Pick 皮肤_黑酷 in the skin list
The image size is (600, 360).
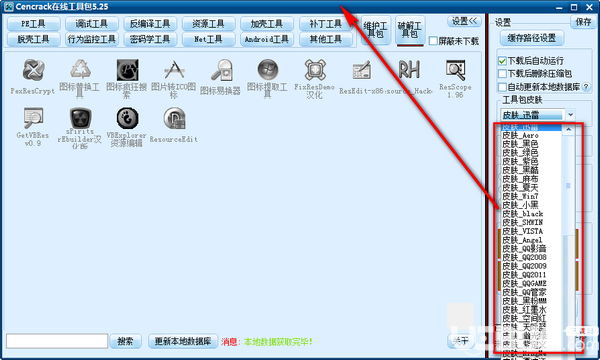tap(531, 170)
